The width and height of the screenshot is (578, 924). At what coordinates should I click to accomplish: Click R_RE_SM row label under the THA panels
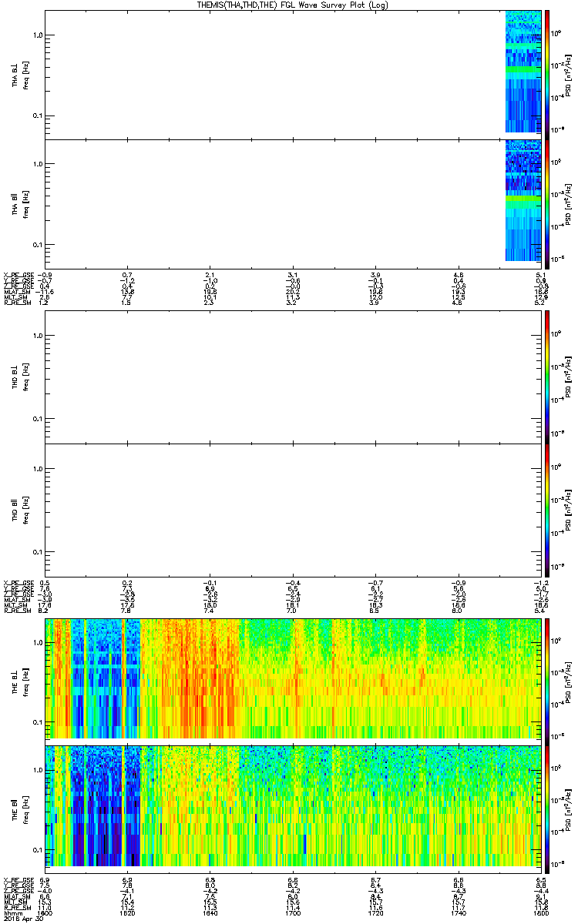16,304
